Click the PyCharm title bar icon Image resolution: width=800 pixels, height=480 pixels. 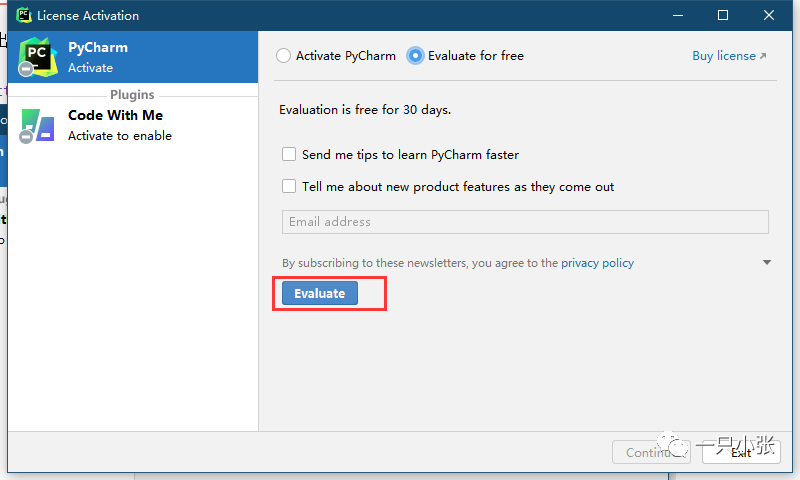[x=23, y=15]
